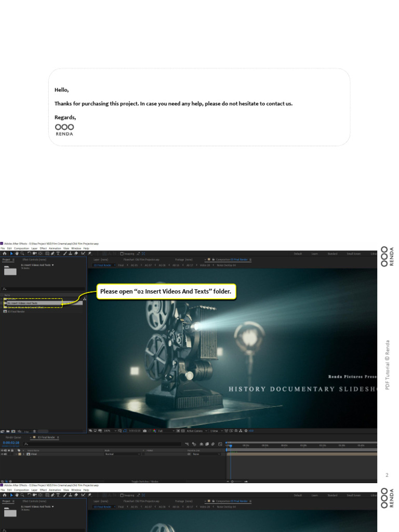399x532 pixels.
Task: Click the viewer exposure value +0.0
Action: pyautogui.click(x=251, y=431)
